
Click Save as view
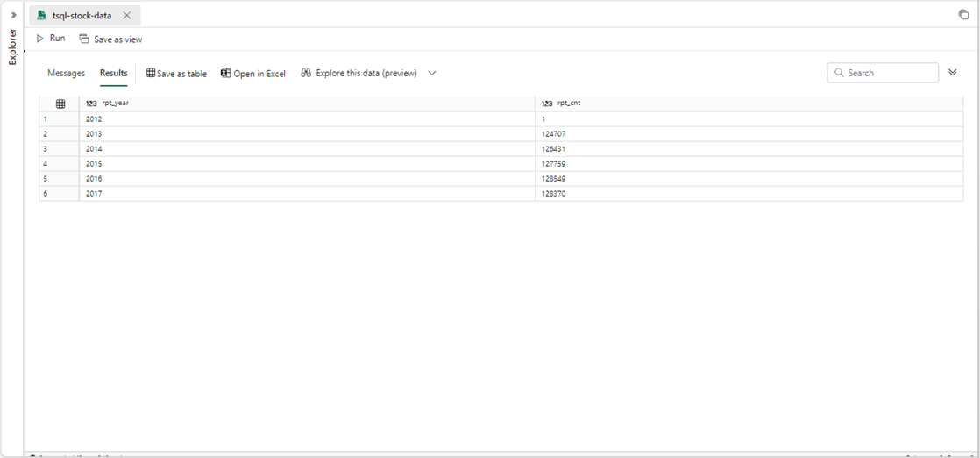click(110, 39)
